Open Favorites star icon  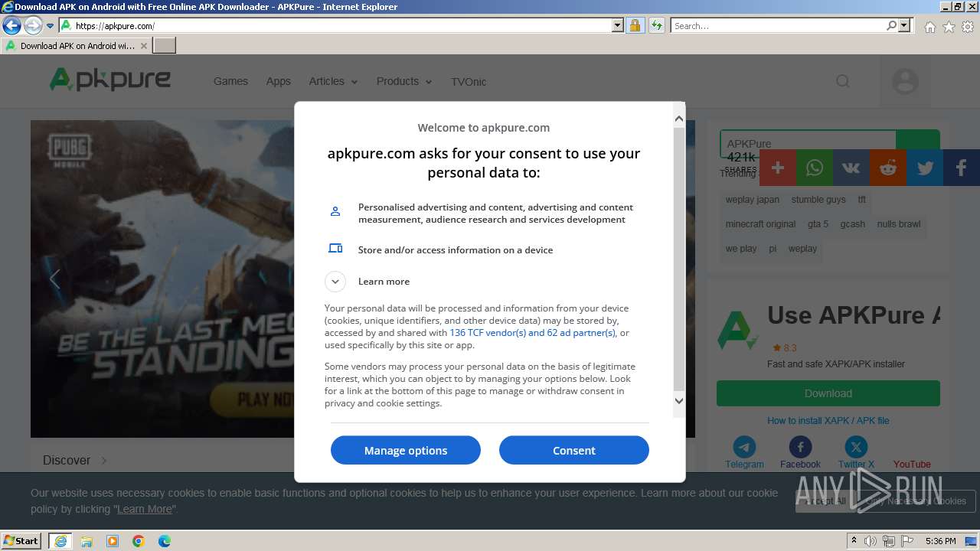[949, 27]
